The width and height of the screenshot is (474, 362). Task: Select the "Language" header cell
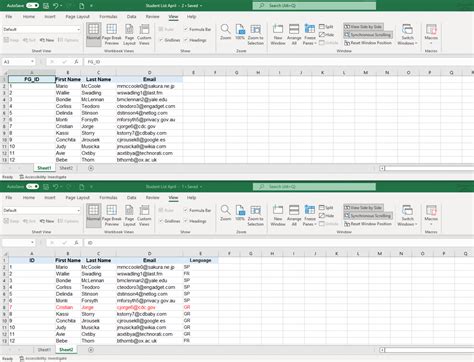pos(200,260)
